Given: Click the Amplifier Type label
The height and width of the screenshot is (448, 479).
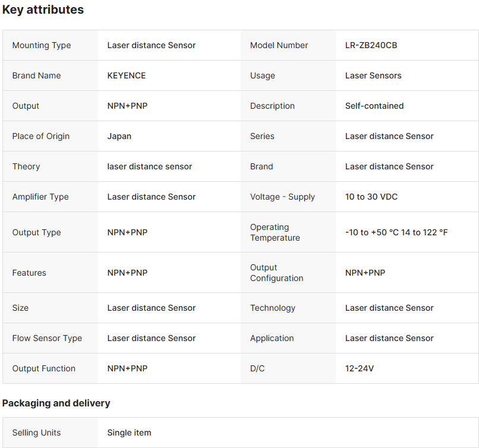Looking at the screenshot, I should click(x=40, y=197).
